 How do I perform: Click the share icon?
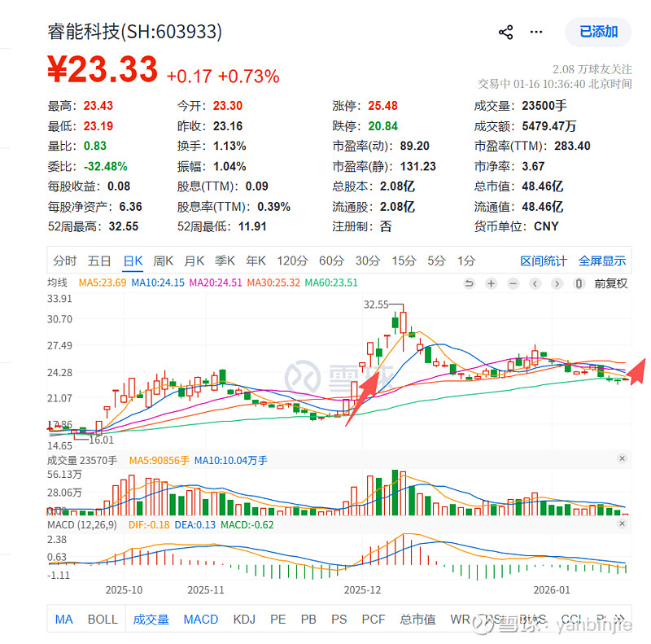[505, 32]
